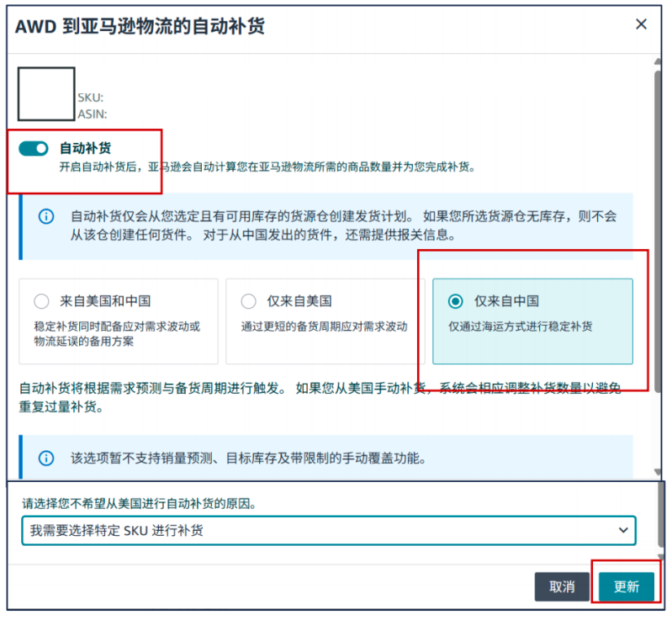Click the 取消 button
This screenshot has height=620, width=672.
562,586
